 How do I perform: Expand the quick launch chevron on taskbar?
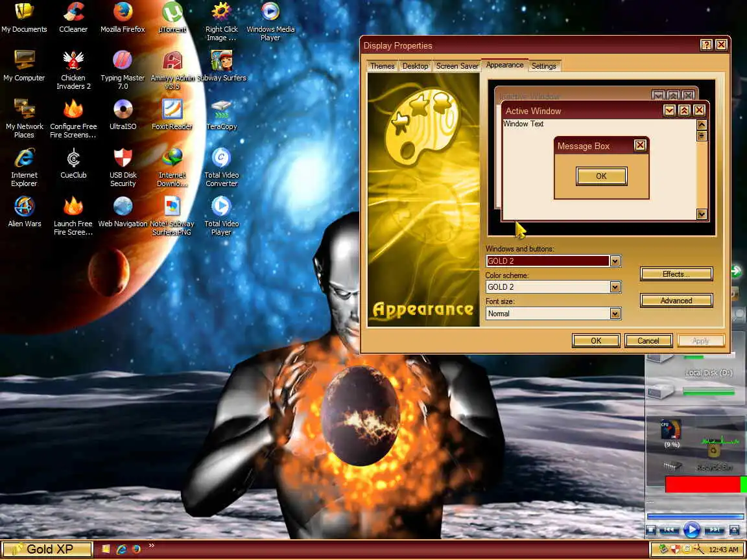pos(152,546)
